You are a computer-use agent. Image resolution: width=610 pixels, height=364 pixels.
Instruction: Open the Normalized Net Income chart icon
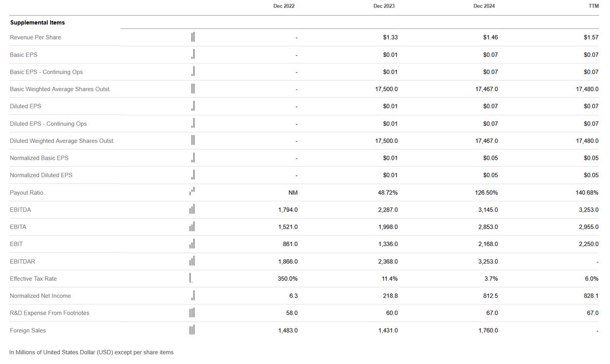click(193, 296)
